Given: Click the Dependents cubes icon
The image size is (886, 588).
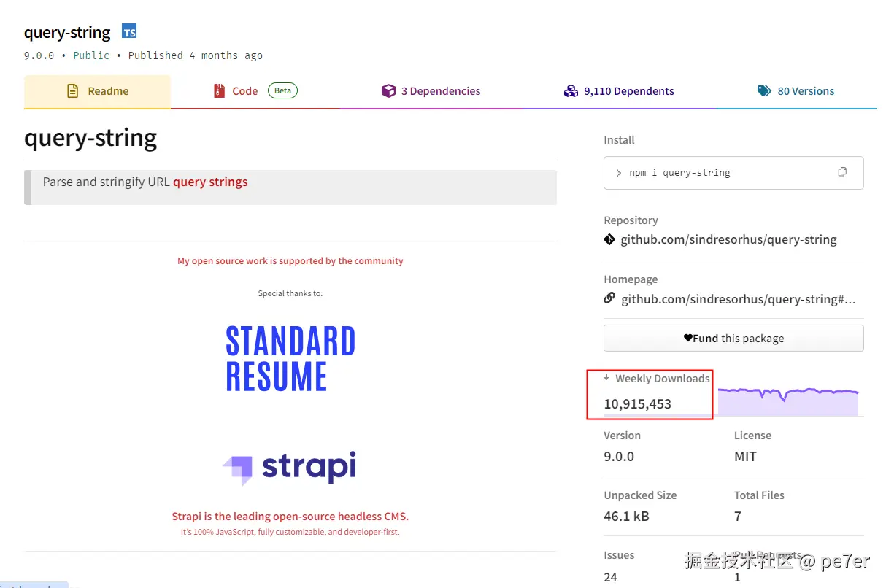Looking at the screenshot, I should point(571,91).
